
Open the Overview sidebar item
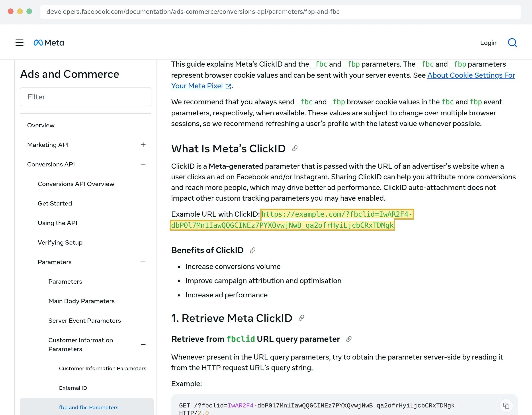pos(41,125)
